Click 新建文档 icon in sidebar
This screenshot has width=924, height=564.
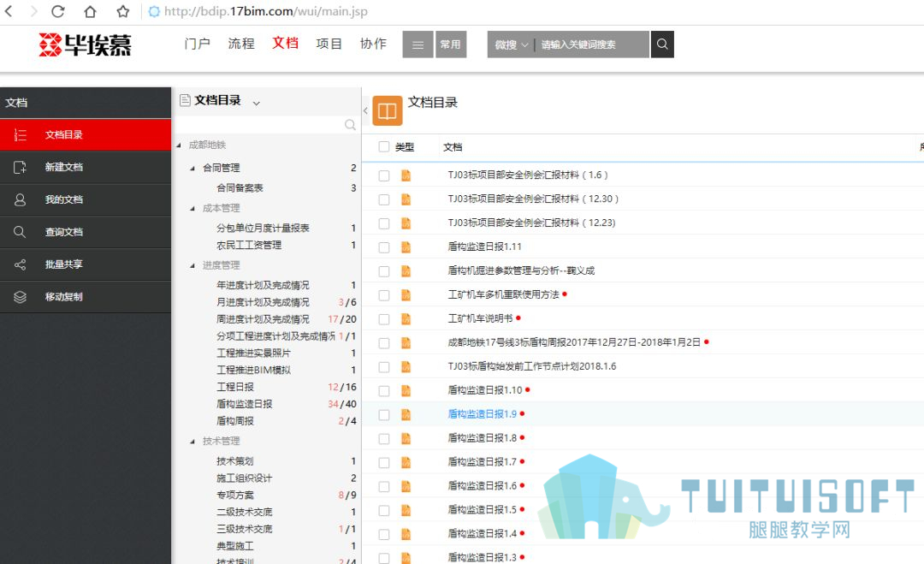[x=20, y=168]
